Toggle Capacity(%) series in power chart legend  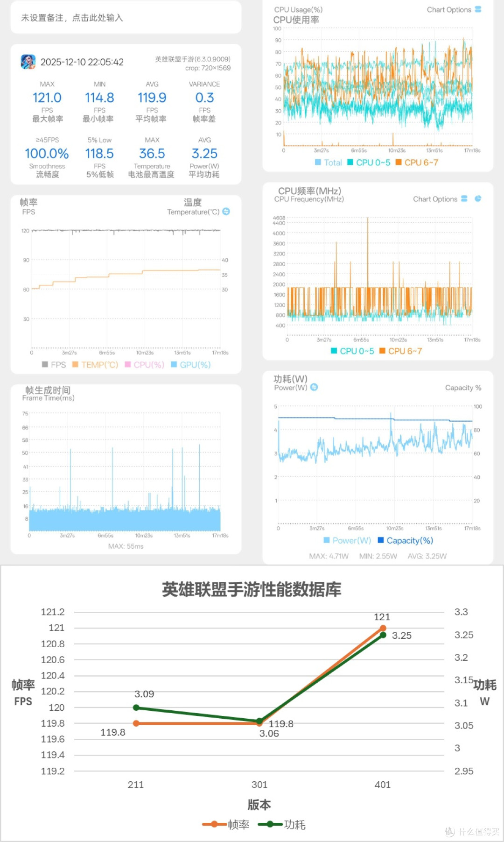(406, 540)
